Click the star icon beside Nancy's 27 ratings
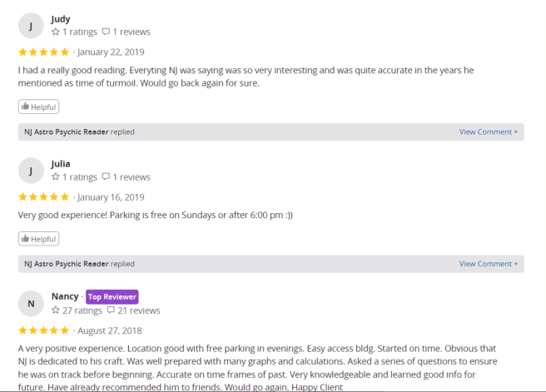The height and width of the screenshot is (392, 546). (x=56, y=311)
